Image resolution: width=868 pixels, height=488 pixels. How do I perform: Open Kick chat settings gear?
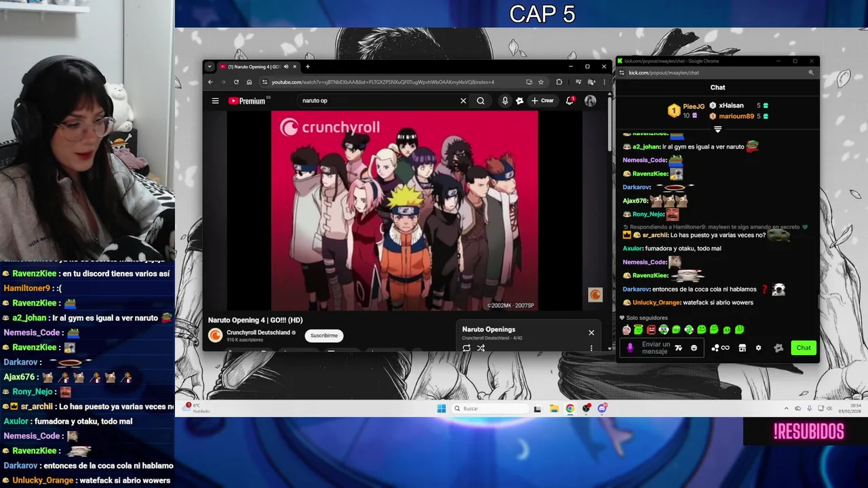click(x=758, y=348)
